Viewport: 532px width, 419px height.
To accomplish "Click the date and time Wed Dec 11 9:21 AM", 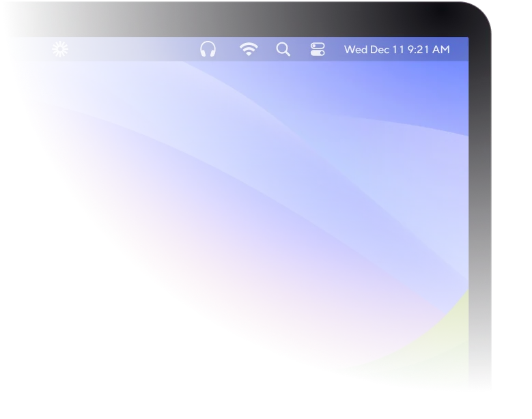I will tap(397, 50).
